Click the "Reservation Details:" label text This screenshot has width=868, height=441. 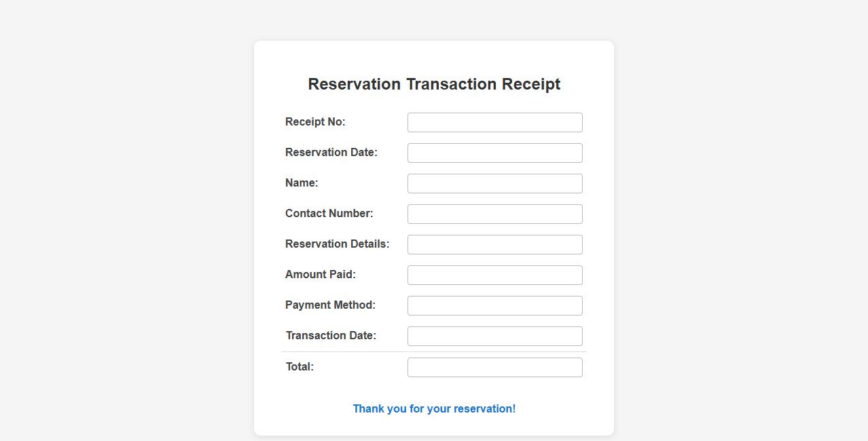[337, 244]
